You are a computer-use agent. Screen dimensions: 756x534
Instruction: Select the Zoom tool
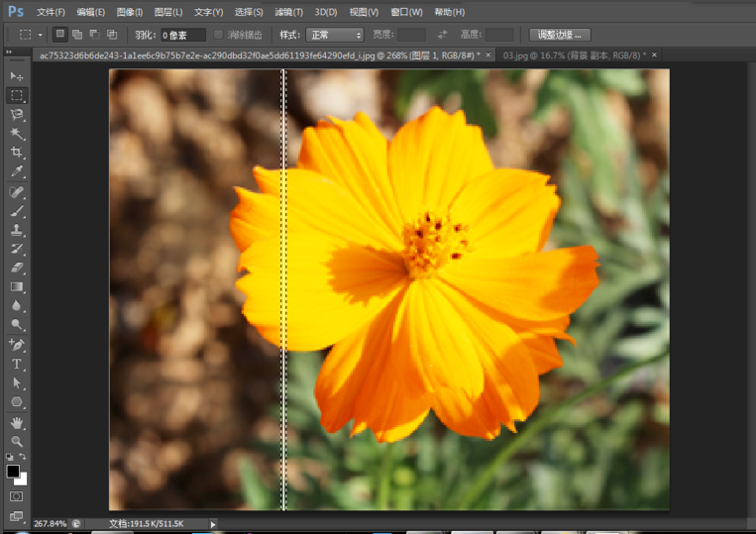point(17,441)
